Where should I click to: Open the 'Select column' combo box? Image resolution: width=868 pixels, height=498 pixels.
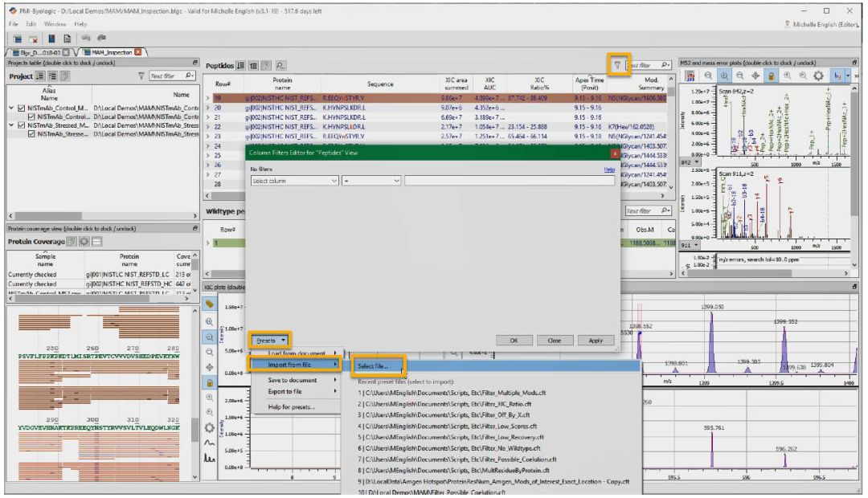[294, 182]
